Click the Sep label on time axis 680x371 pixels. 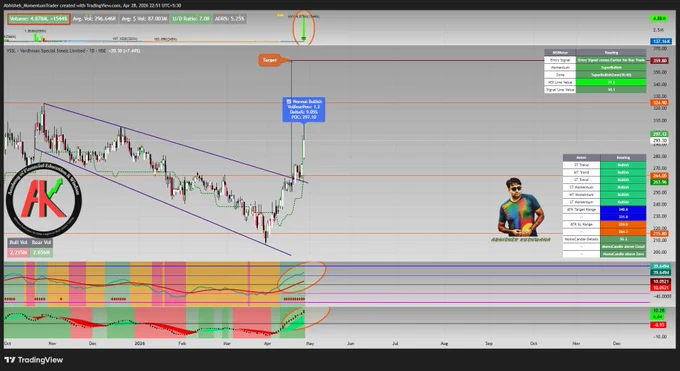click(x=489, y=343)
